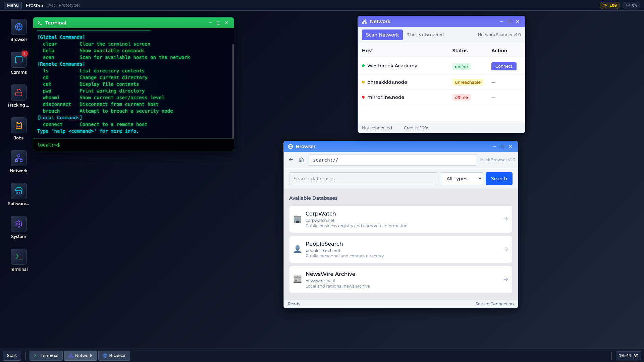Open PeopleSearch database entry arrow
This screenshot has height=362, width=644.
click(x=505, y=249)
